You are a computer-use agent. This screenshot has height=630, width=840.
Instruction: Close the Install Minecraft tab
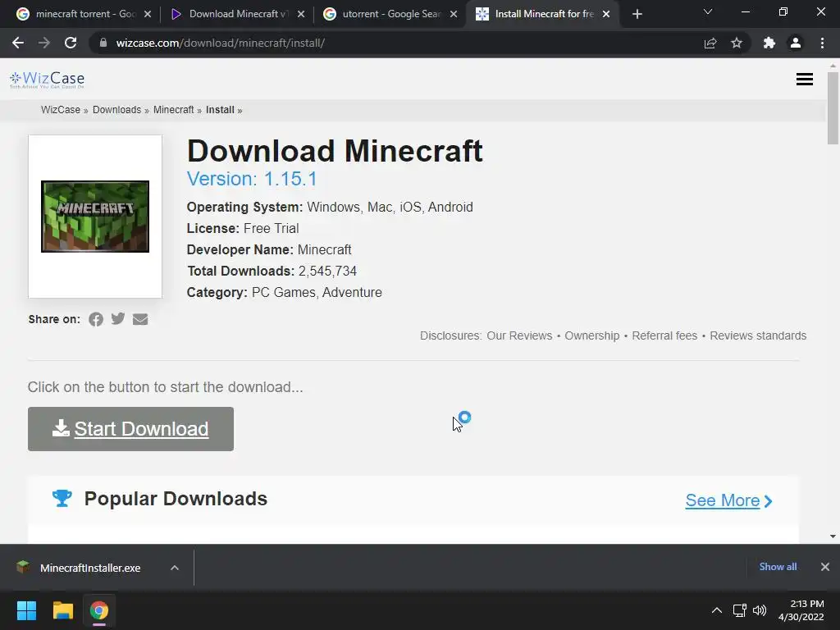pyautogui.click(x=606, y=14)
